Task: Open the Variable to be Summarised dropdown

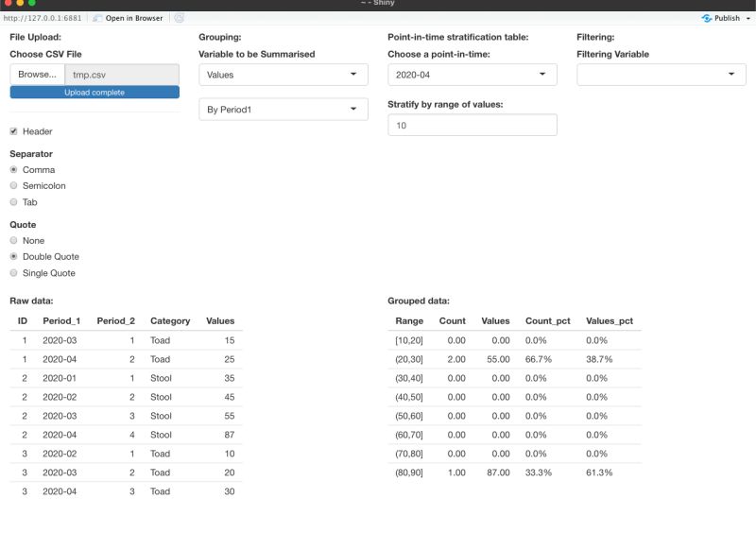Action: pos(283,74)
